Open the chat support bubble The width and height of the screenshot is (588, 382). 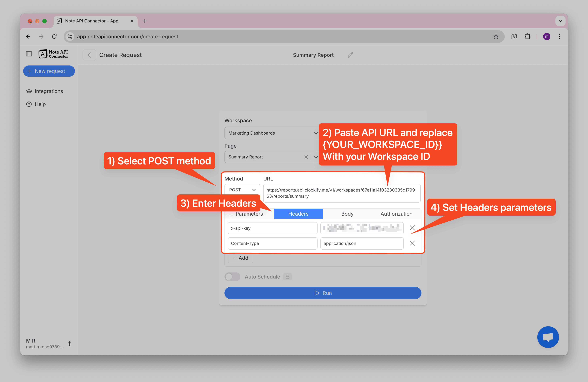(x=548, y=337)
